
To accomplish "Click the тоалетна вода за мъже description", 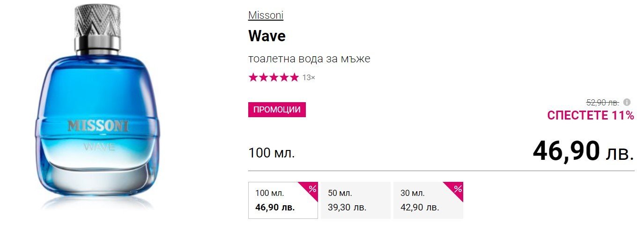I will coord(309,59).
